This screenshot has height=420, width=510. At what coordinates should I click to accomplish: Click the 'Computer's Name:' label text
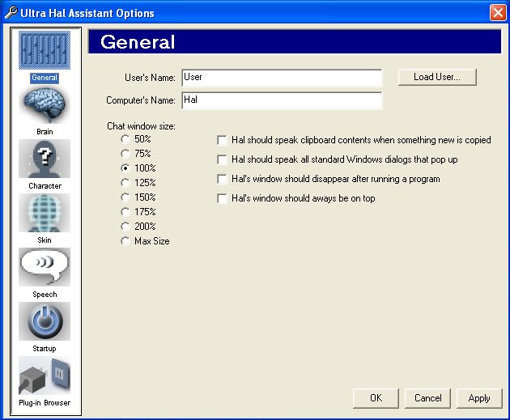(141, 100)
